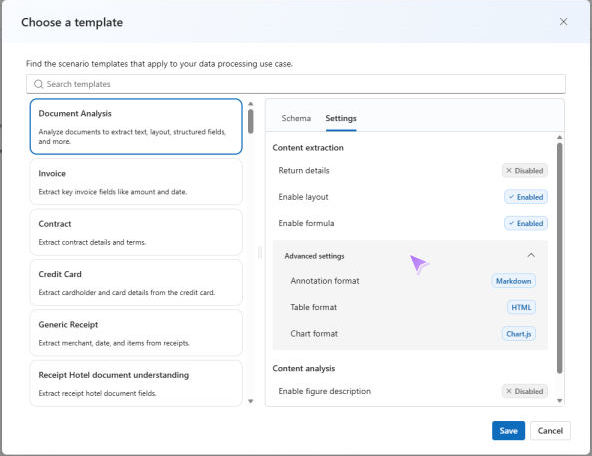
Task: Choose the Credit Card template
Action: (136, 283)
